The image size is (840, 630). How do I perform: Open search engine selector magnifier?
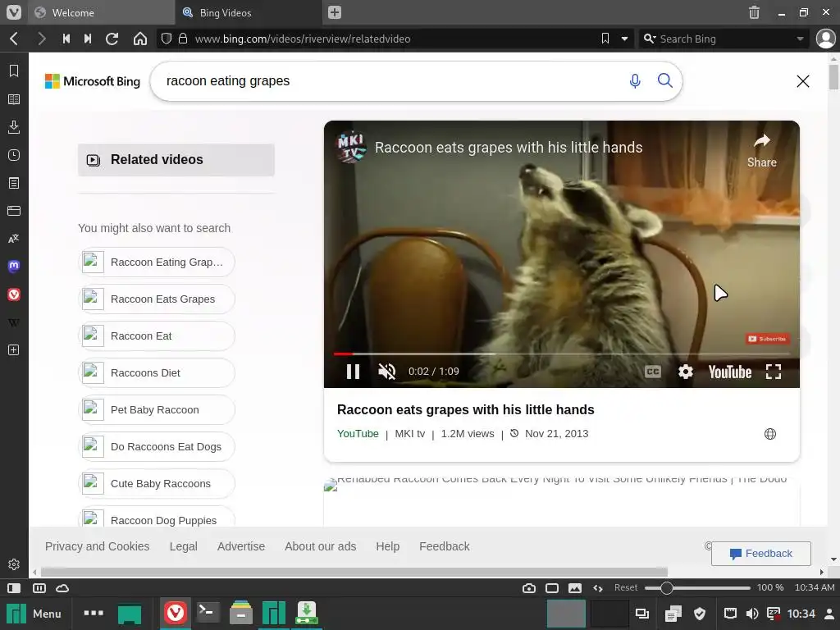click(x=650, y=39)
